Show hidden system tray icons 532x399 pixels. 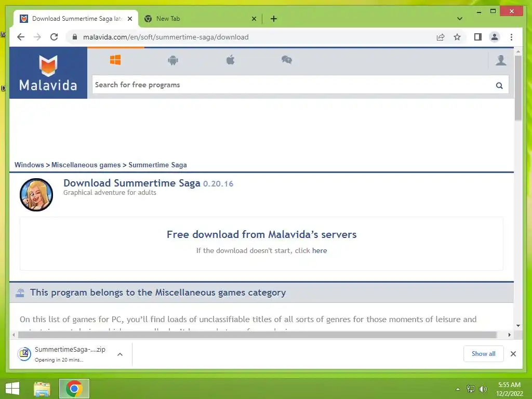(458, 389)
